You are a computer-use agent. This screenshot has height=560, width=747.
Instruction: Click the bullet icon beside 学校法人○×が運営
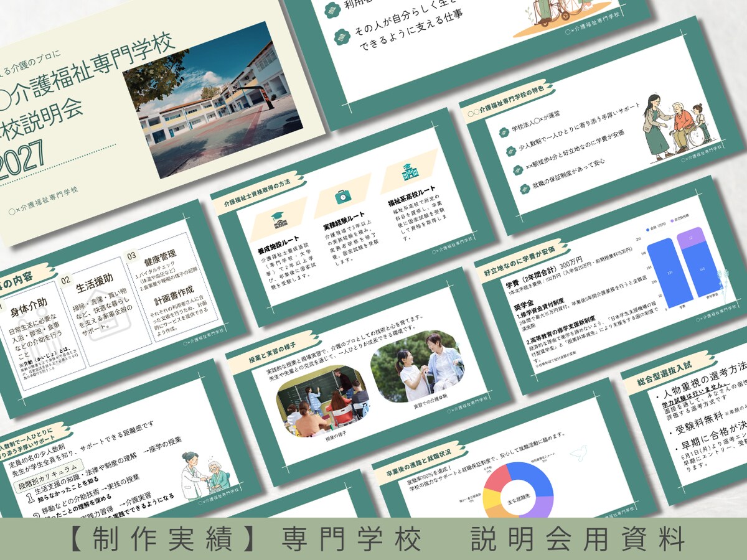[x=504, y=132]
